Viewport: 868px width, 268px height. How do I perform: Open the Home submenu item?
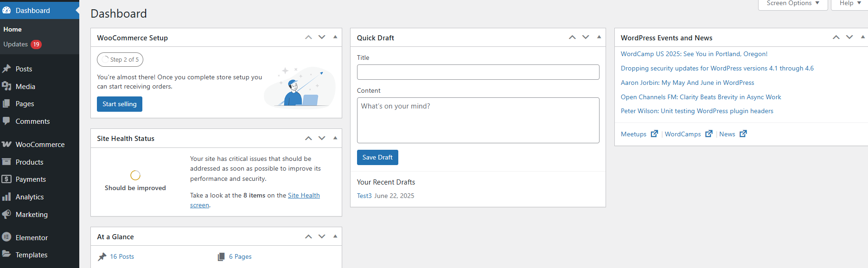pos(13,29)
